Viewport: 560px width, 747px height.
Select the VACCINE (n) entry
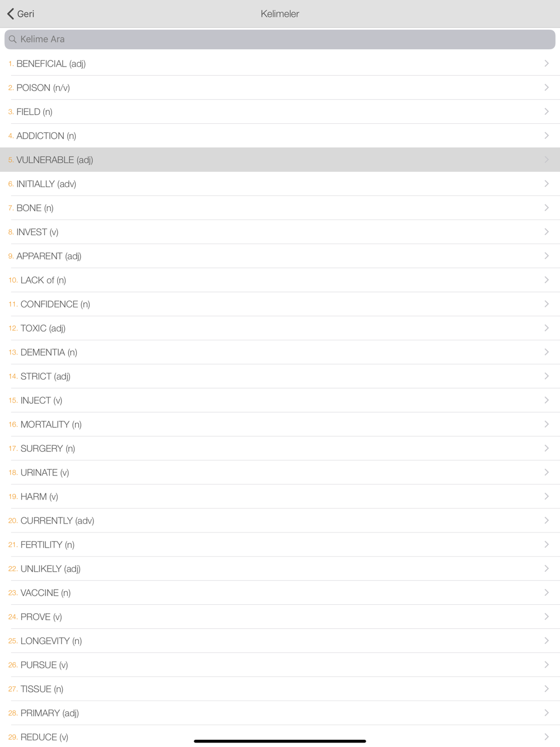click(x=280, y=592)
